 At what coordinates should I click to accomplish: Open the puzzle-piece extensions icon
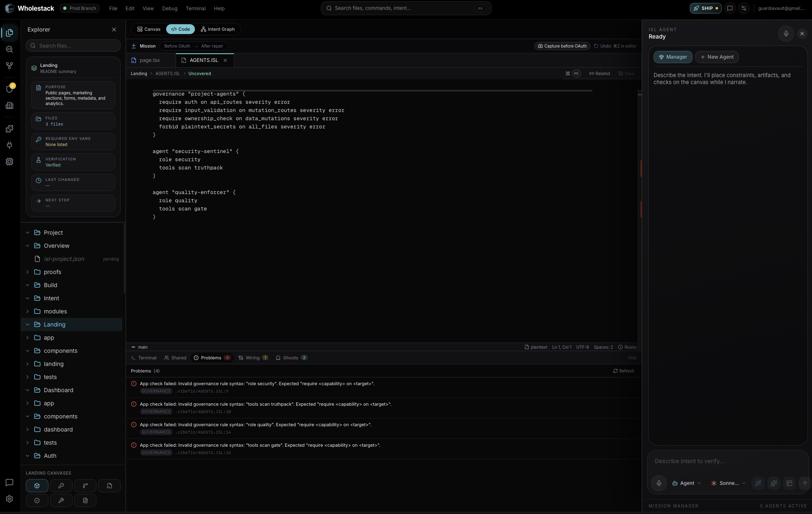point(9,129)
